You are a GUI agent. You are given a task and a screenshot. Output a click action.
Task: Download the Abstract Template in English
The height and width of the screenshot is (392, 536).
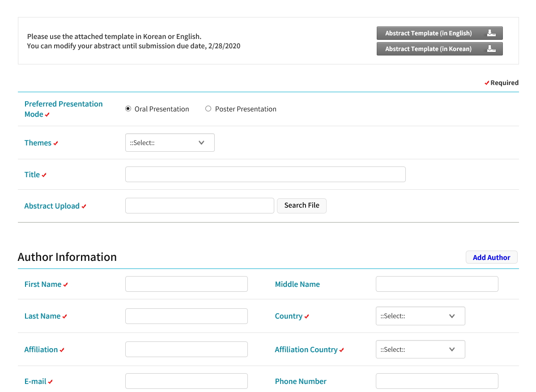[x=440, y=33]
